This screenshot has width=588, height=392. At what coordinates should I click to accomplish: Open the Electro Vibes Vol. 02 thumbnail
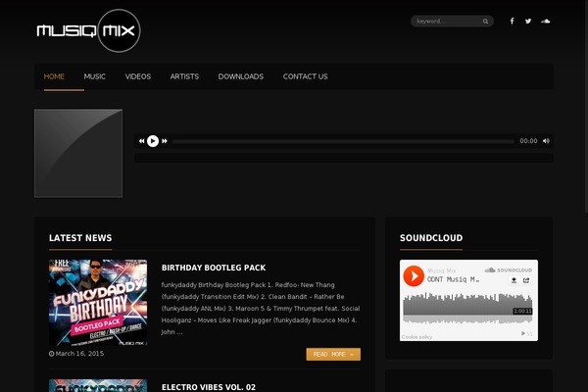point(98,385)
